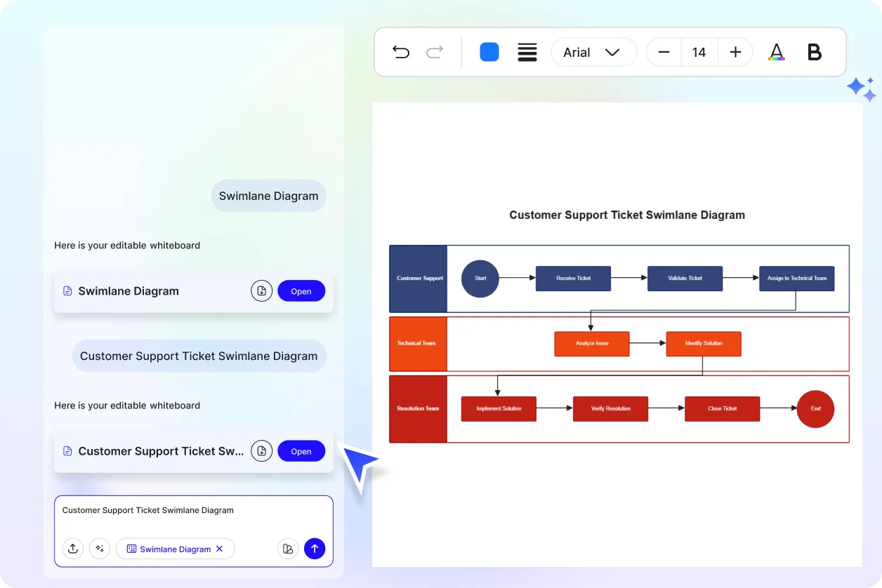Open text alignment options
This screenshot has height=588, width=882.
click(x=527, y=52)
